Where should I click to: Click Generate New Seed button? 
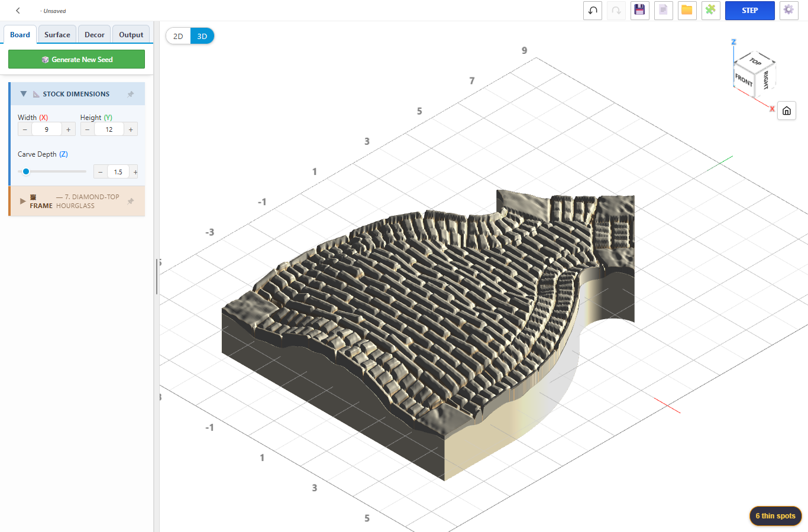pyautogui.click(x=76, y=59)
